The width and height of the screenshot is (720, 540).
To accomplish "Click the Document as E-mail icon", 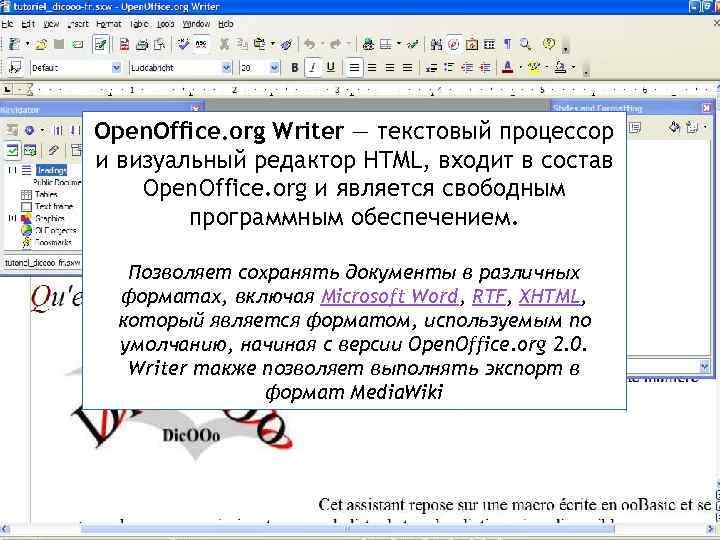I will 78,45.
